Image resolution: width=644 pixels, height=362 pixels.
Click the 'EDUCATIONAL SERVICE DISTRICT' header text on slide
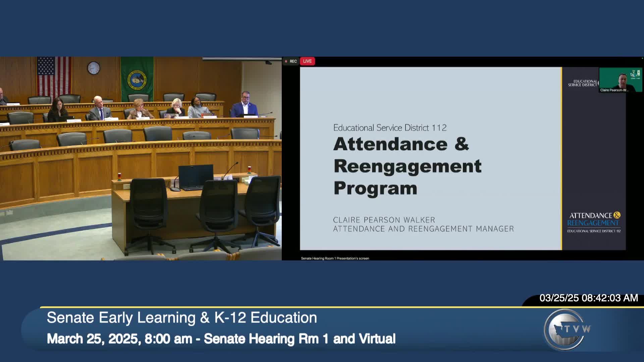point(583,83)
